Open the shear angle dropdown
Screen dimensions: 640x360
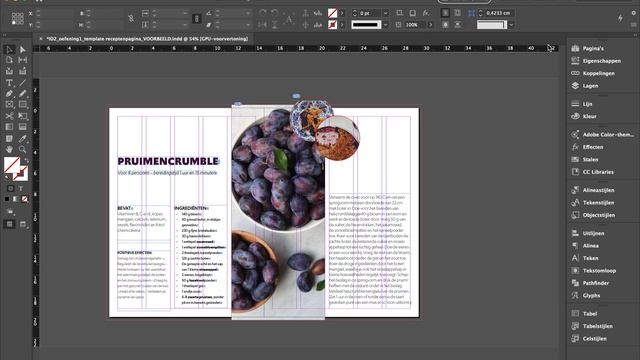click(248, 25)
